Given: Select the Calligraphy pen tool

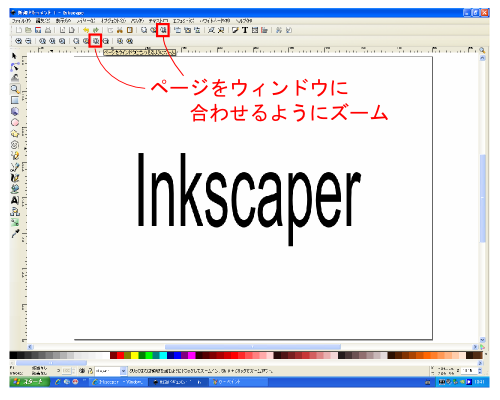Looking at the screenshot, I should click(14, 178).
